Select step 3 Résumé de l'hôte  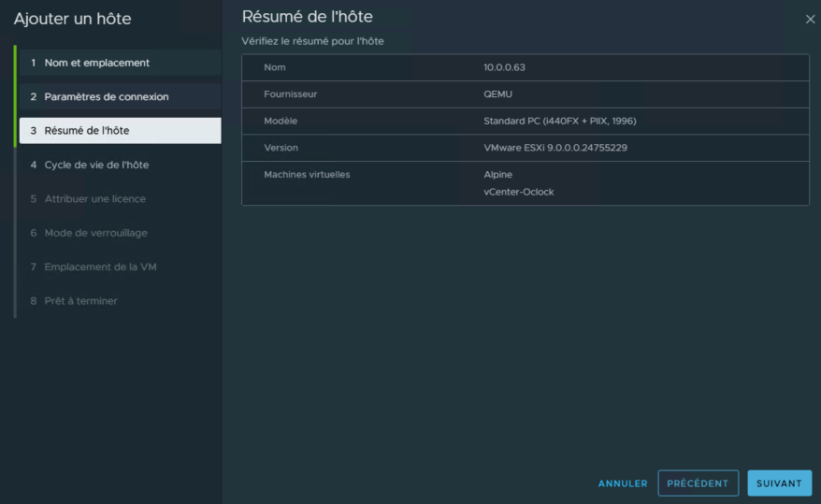[87, 131]
